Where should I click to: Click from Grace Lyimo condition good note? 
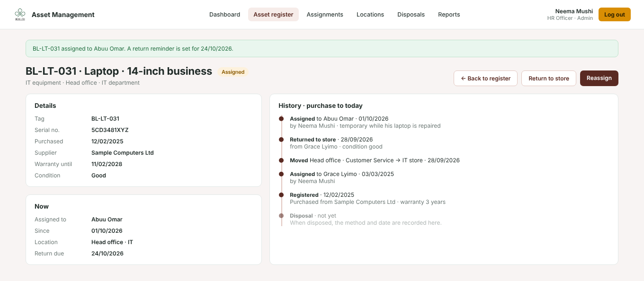pyautogui.click(x=336, y=147)
